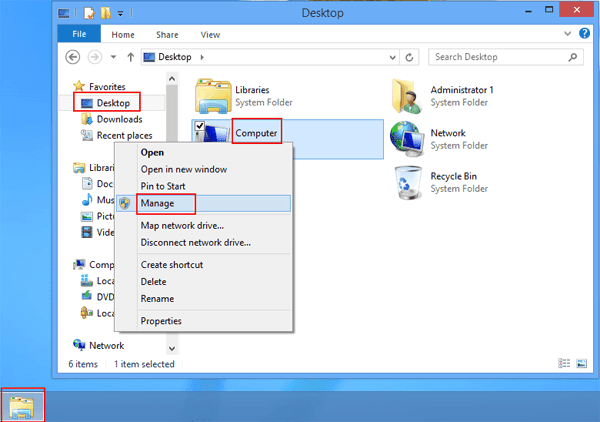This screenshot has height=422, width=600.
Task: Click the '6 items' status bar text
Action: [x=83, y=364]
